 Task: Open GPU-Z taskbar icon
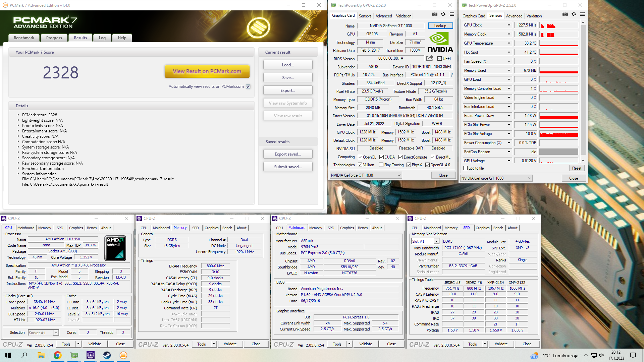[74, 355]
